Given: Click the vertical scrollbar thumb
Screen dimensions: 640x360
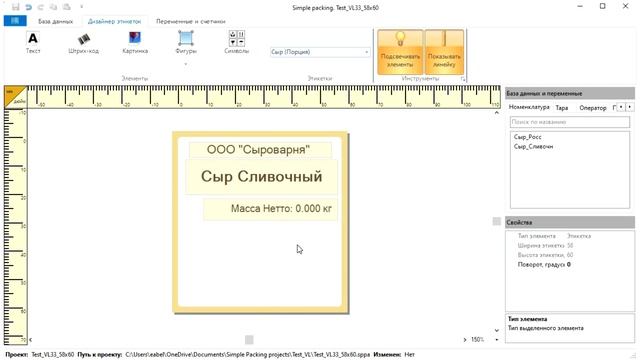Looking at the screenshot, I should point(497,221).
